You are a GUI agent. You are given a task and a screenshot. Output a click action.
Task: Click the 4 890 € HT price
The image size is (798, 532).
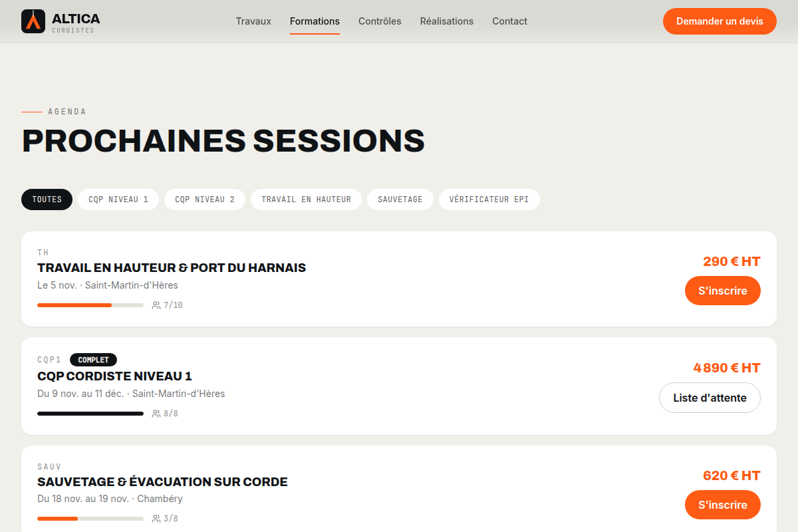727,368
